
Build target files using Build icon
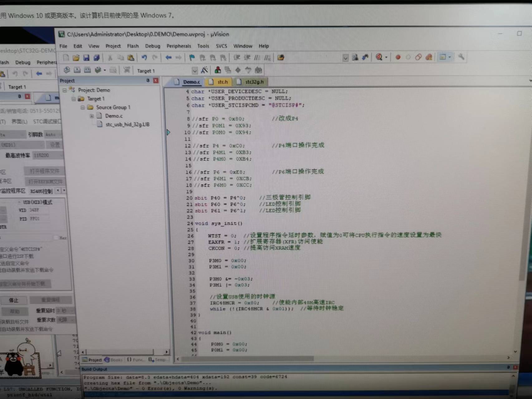(x=77, y=70)
